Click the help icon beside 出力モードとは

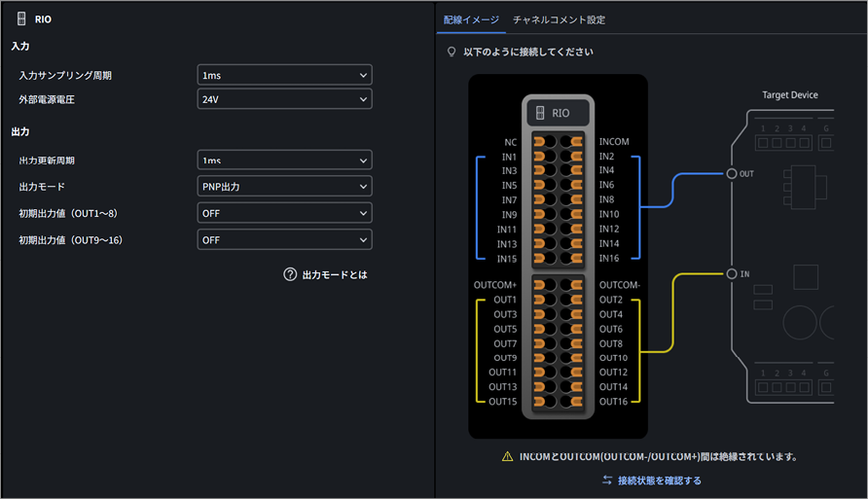tap(290, 274)
